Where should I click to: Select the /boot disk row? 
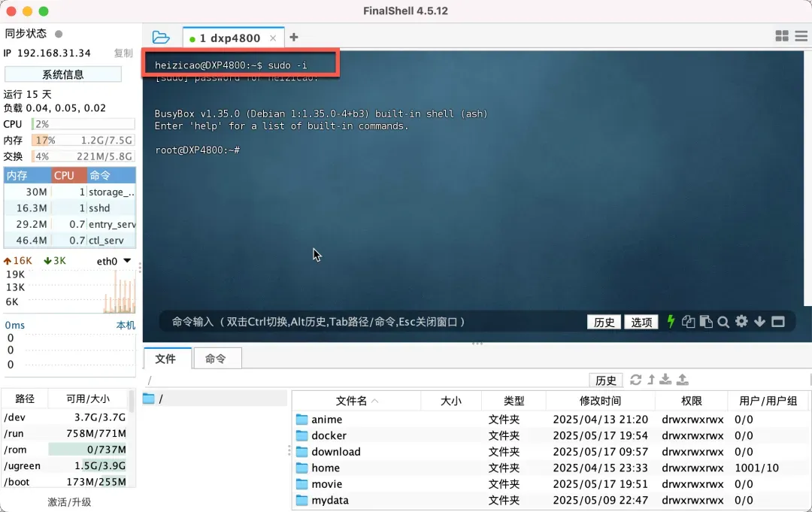(65, 482)
